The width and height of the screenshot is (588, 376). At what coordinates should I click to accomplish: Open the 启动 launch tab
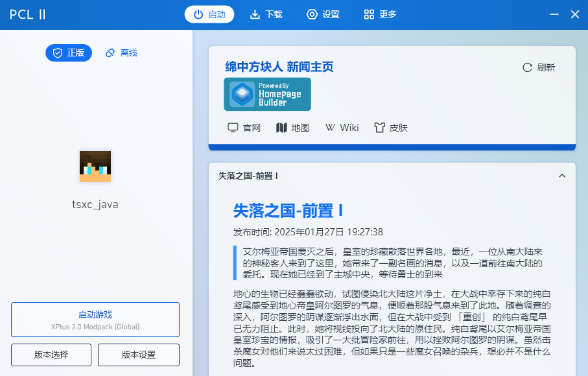[x=209, y=15]
